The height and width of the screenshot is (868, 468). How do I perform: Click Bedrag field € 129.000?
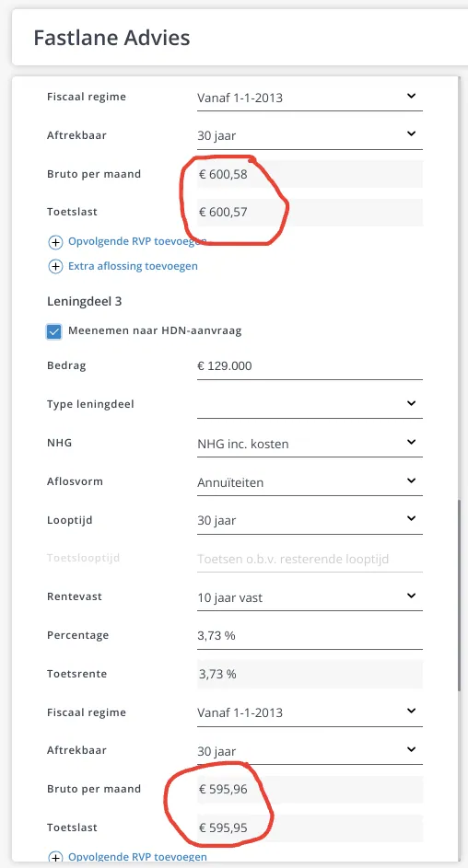pyautogui.click(x=310, y=366)
